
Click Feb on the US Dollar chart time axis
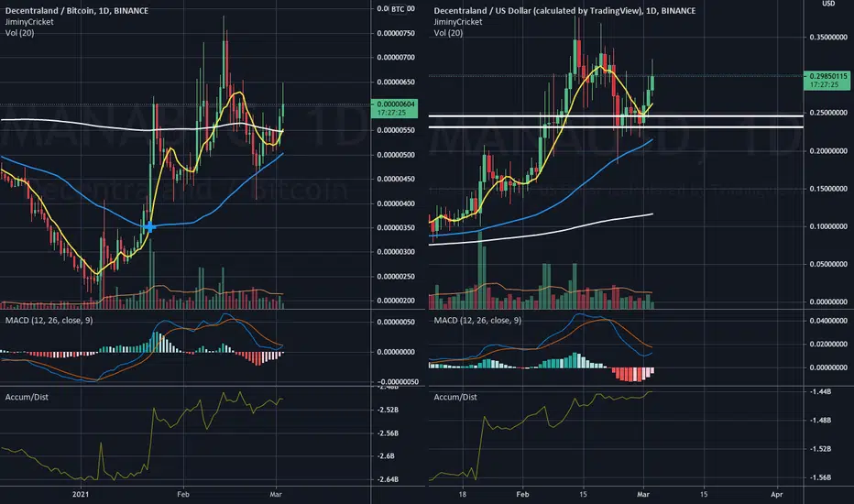pos(522,494)
